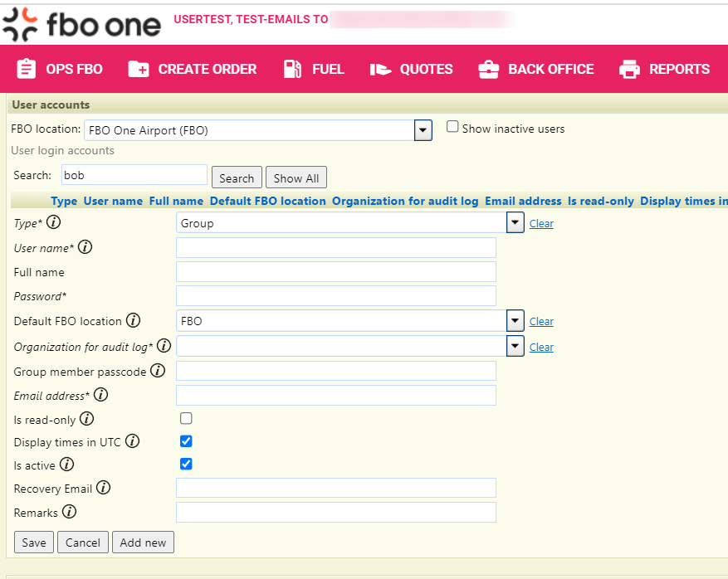The image size is (728, 579).
Task: Enable Show inactive users
Action: point(452,126)
